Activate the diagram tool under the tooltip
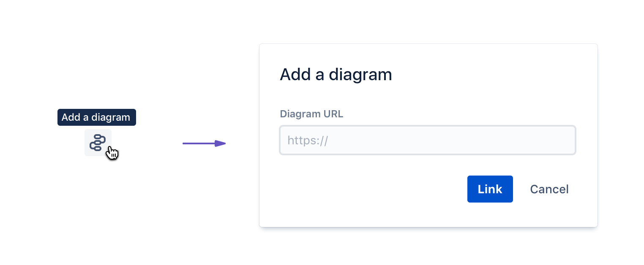 (98, 143)
